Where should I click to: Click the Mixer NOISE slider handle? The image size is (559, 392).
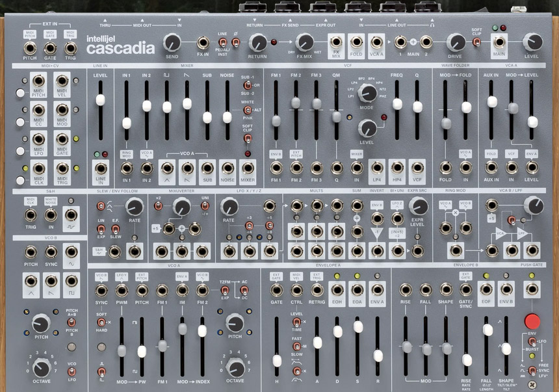(x=227, y=118)
